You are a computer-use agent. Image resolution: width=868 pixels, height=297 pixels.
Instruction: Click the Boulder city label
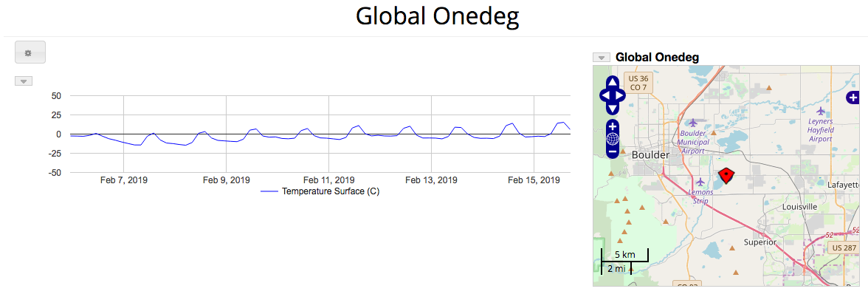point(650,155)
